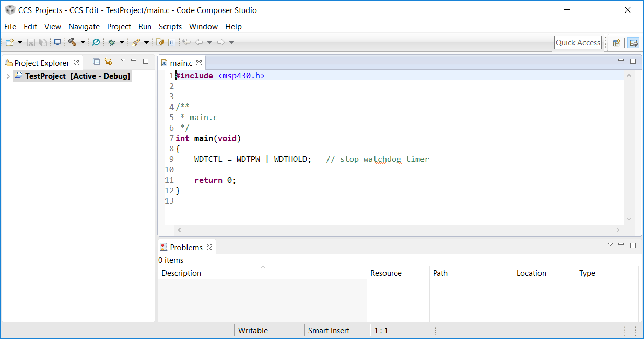Collapse all projects in Project Explorer

point(96,61)
